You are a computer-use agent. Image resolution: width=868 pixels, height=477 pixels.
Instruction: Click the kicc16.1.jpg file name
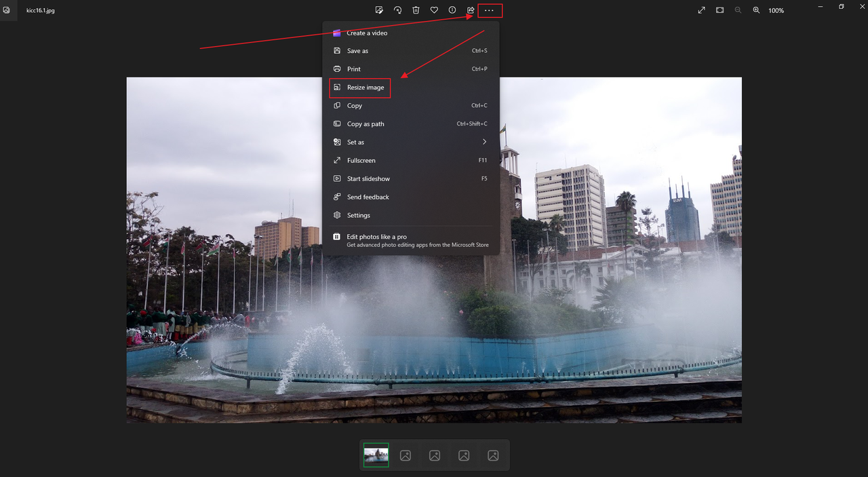click(41, 11)
